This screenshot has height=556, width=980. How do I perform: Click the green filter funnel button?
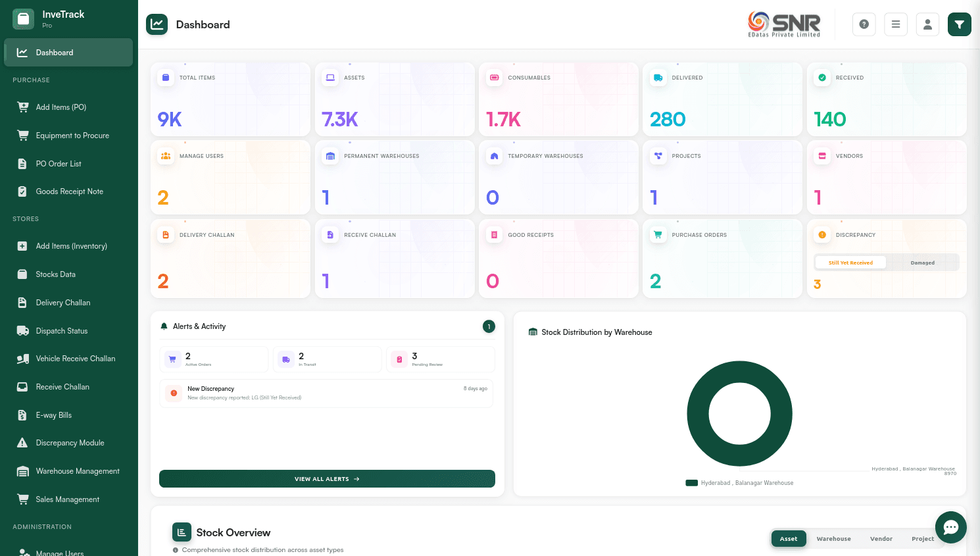click(x=959, y=24)
